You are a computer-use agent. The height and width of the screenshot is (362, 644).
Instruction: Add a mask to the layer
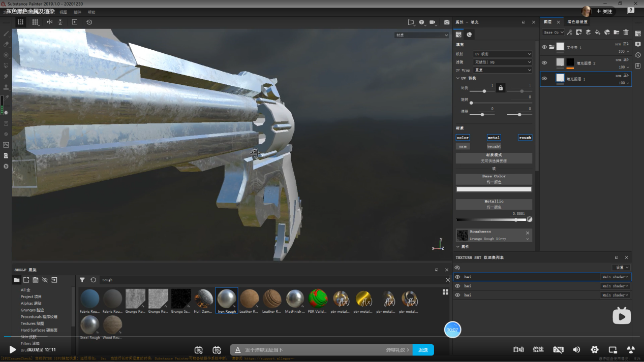(579, 32)
